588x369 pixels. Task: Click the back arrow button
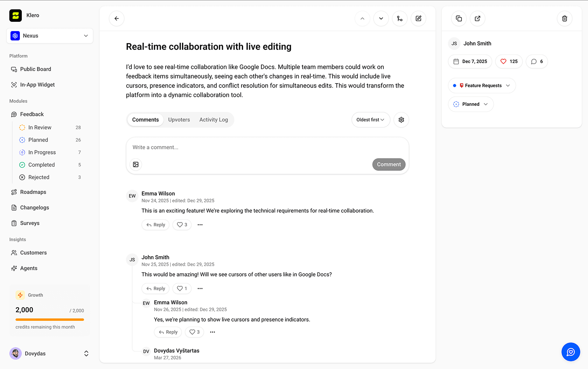click(x=117, y=19)
